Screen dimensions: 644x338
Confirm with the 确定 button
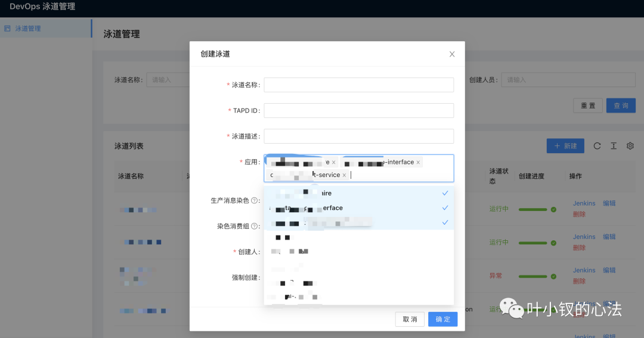(442, 319)
